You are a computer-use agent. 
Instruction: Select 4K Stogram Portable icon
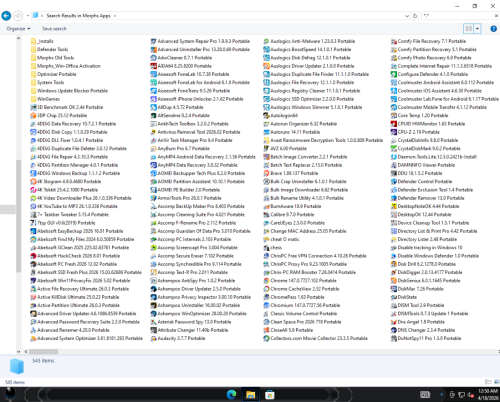[33, 181]
